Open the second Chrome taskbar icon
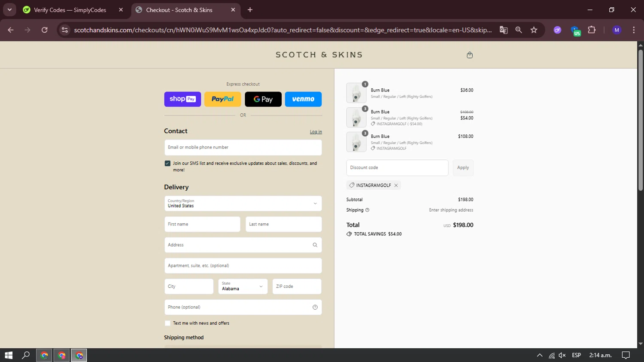 pos(61,355)
